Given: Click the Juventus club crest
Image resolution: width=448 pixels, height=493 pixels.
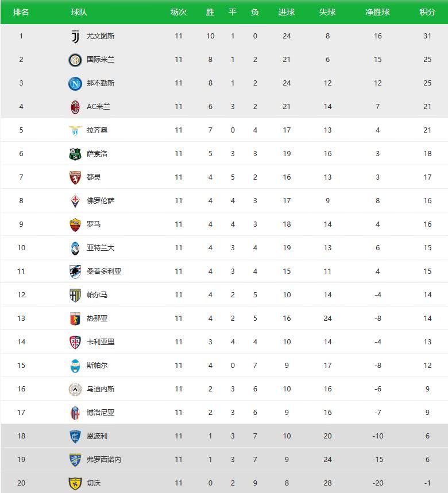Looking at the screenshot, I should 75,36.
